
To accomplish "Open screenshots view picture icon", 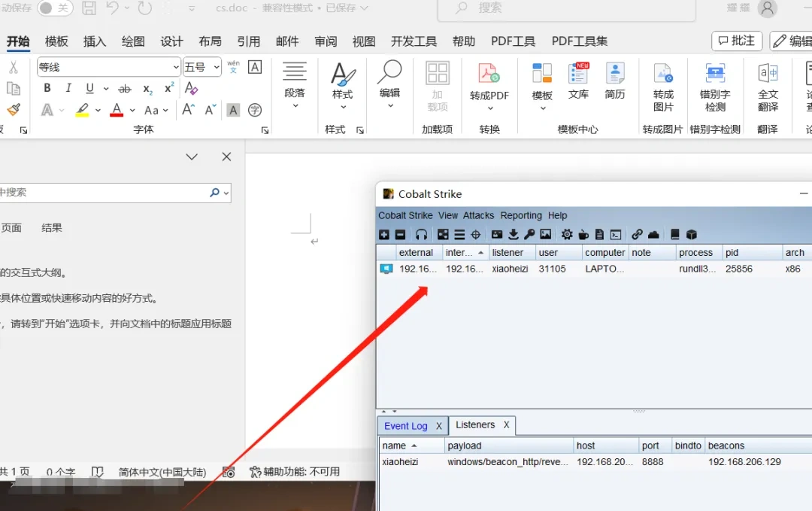I will (545, 235).
